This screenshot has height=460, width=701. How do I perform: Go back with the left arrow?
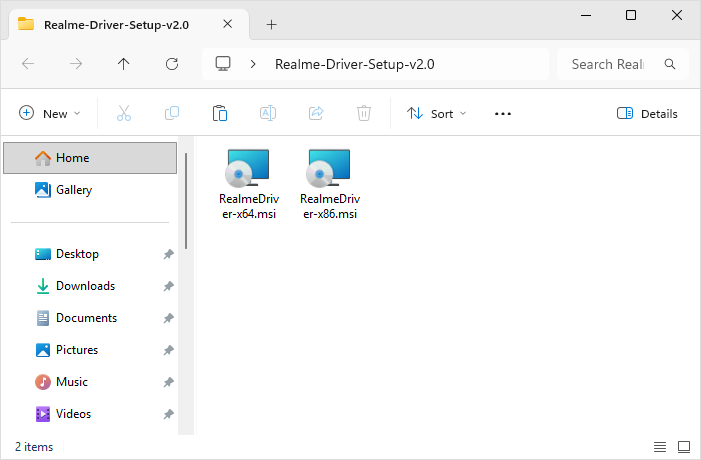(28, 64)
